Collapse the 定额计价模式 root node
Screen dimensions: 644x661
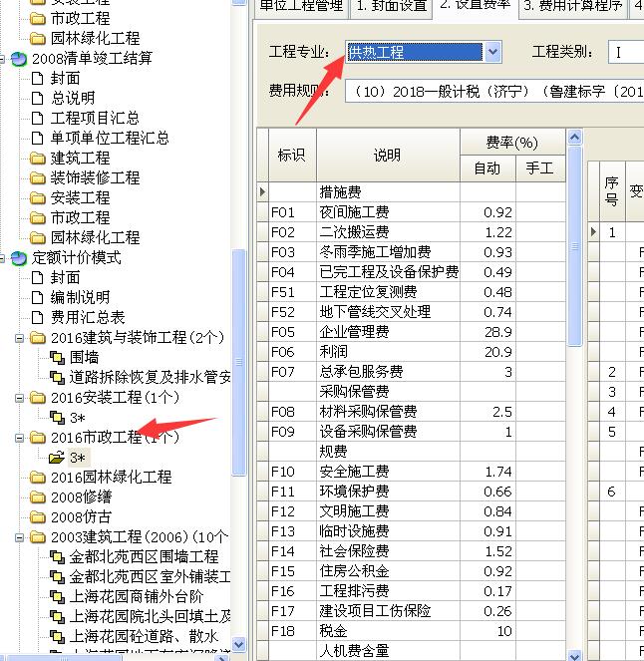point(1,258)
